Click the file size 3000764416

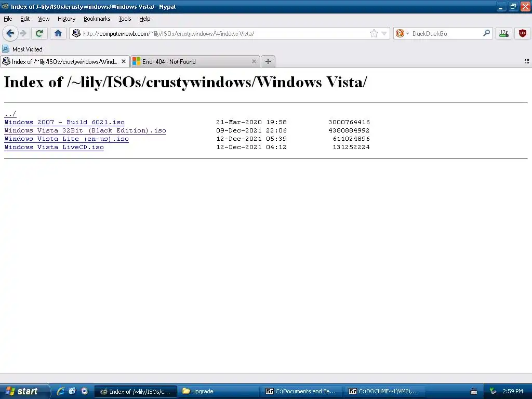point(349,122)
